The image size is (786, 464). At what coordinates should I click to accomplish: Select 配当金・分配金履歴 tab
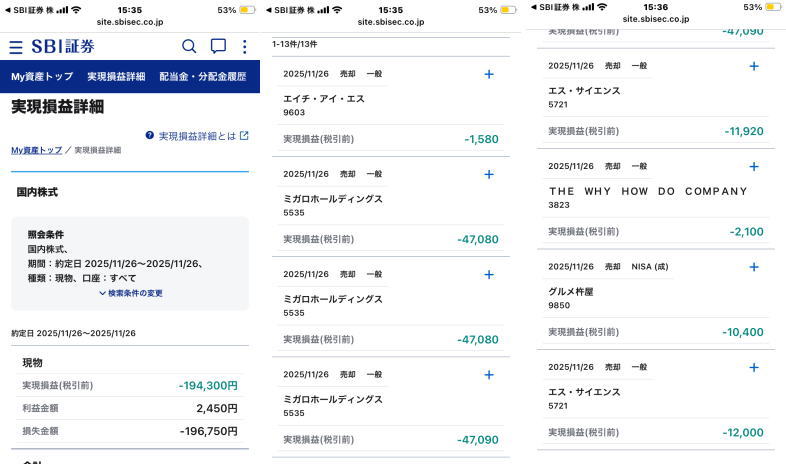click(204, 77)
